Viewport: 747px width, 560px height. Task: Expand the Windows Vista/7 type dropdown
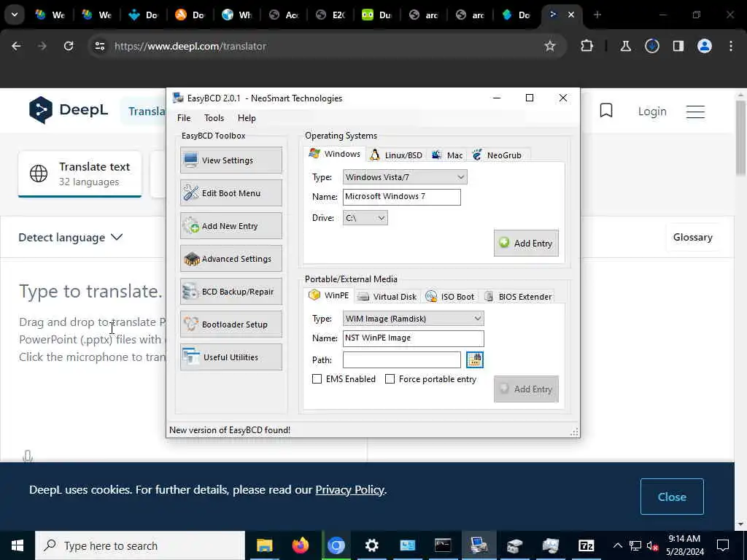(405, 177)
